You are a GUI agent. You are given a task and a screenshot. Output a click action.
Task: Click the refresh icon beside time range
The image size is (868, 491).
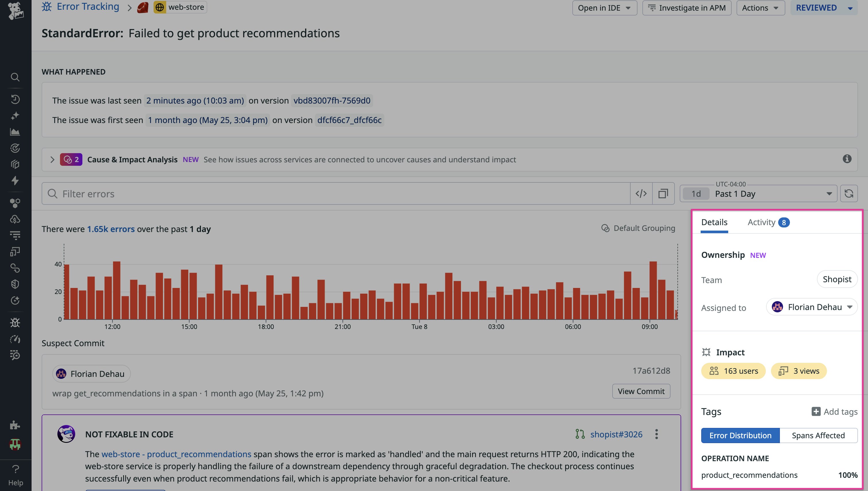tap(849, 194)
